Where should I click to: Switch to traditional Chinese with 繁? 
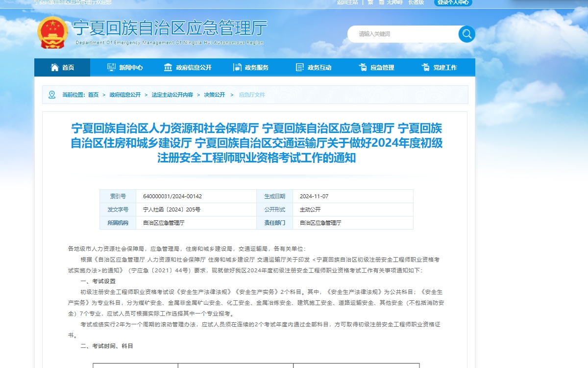click(370, 3)
